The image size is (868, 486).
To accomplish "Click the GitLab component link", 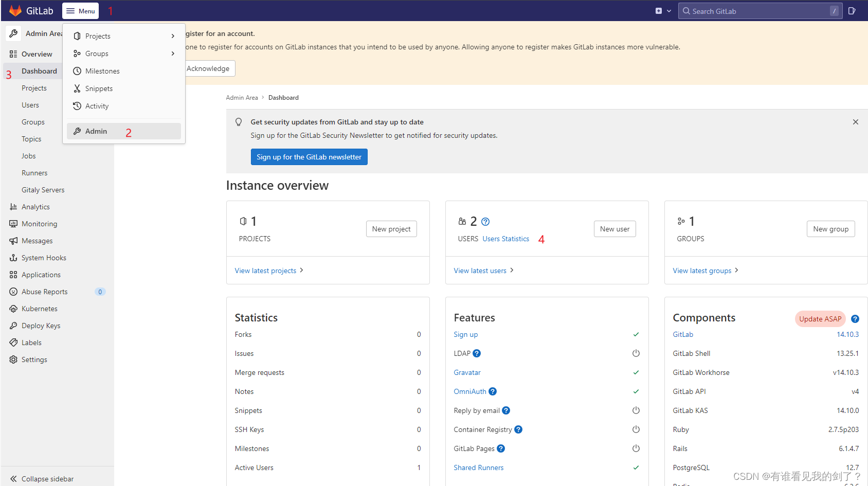I will [x=683, y=334].
